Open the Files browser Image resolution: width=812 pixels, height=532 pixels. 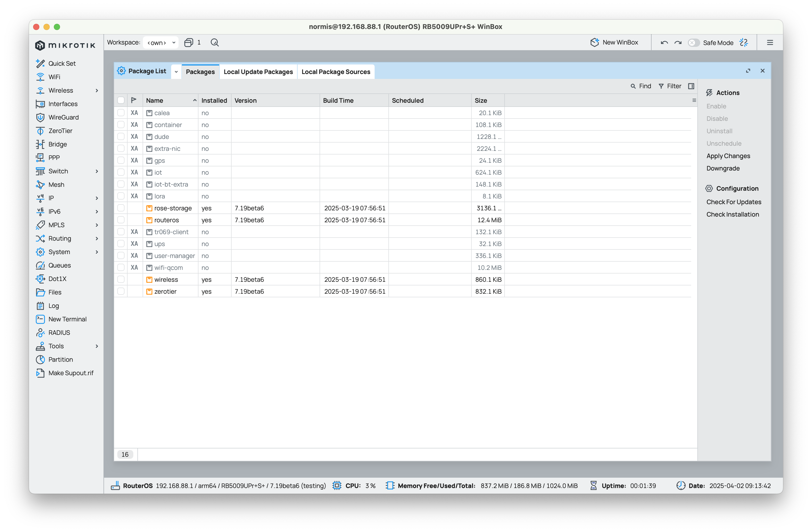55,292
